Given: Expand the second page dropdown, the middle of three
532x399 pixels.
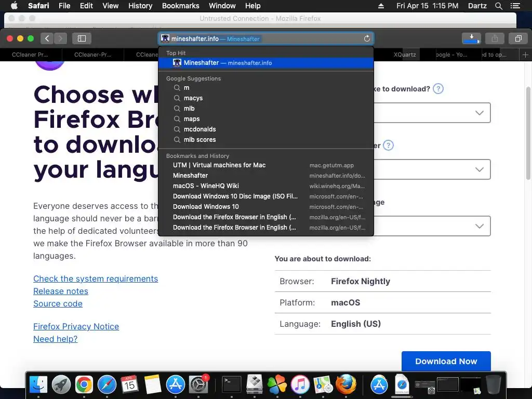Looking at the screenshot, I should tap(432, 169).
